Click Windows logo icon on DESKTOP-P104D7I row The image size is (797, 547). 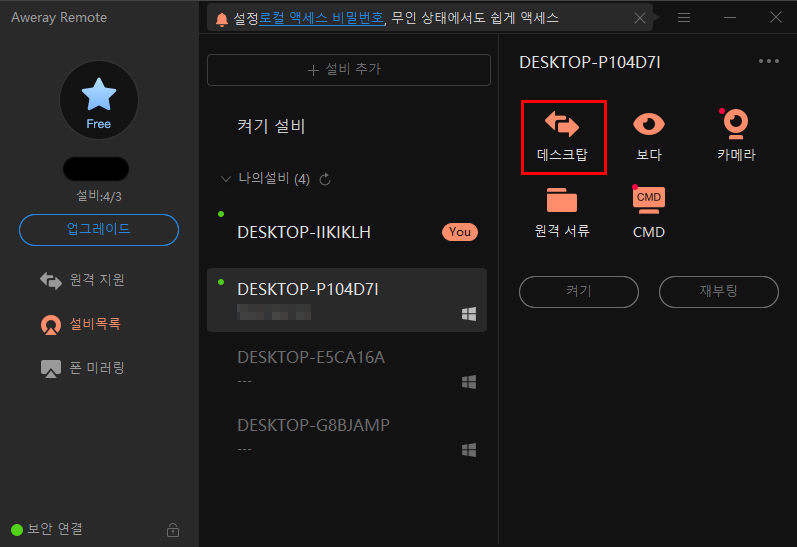coord(469,314)
